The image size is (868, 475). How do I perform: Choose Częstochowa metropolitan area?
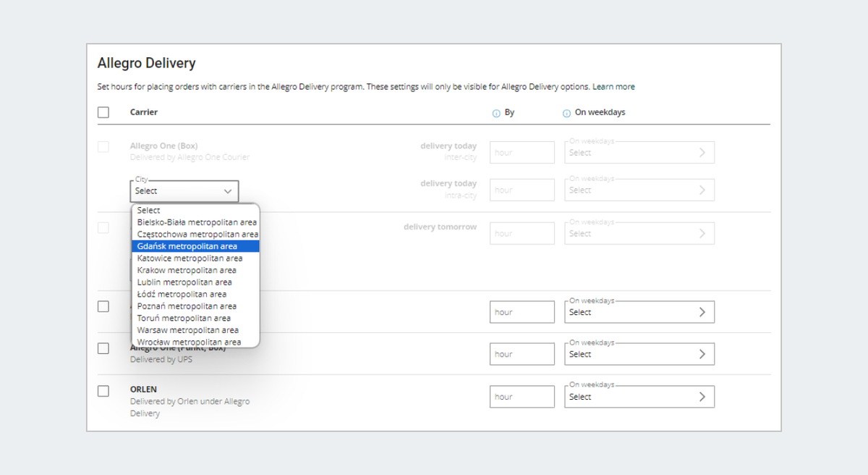click(195, 235)
